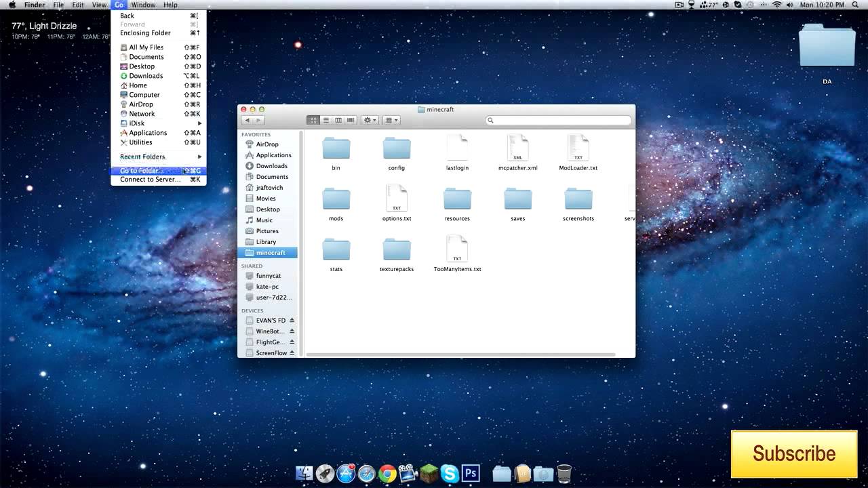
Task: Click the yellow Subscribe button
Action: coord(794,453)
